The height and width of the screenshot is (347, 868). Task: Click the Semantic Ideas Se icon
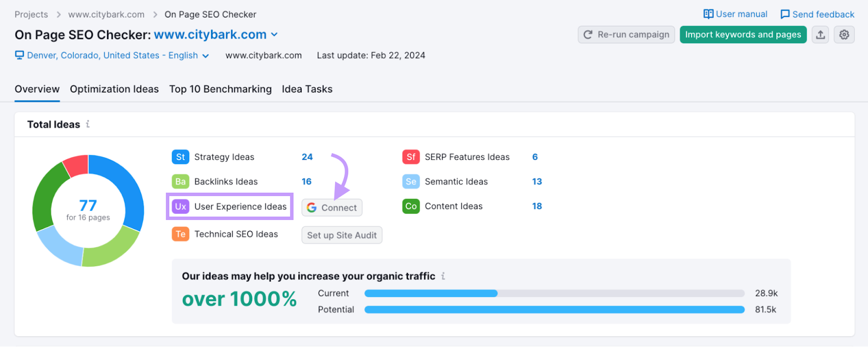pyautogui.click(x=411, y=181)
